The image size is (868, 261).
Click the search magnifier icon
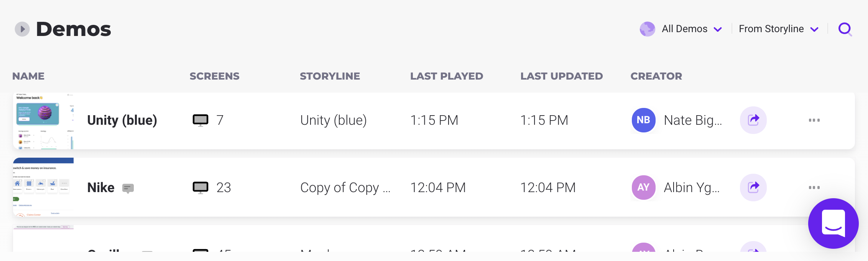tap(845, 29)
